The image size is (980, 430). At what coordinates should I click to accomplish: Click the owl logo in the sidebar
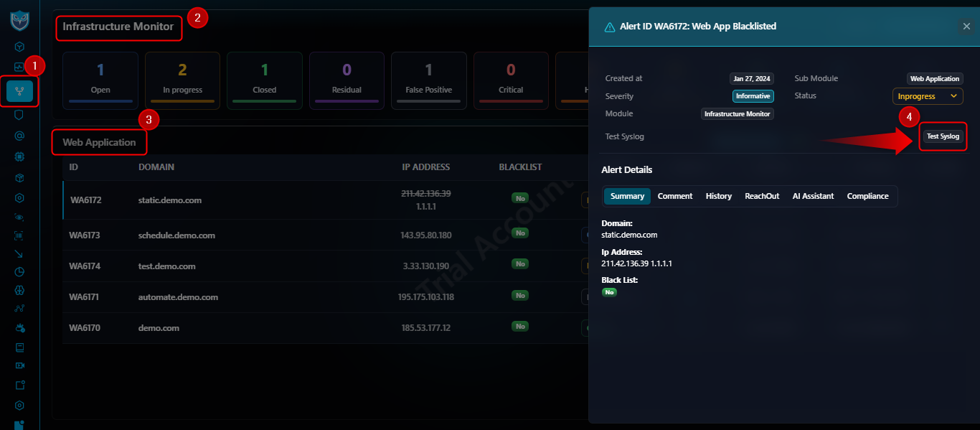tap(19, 20)
